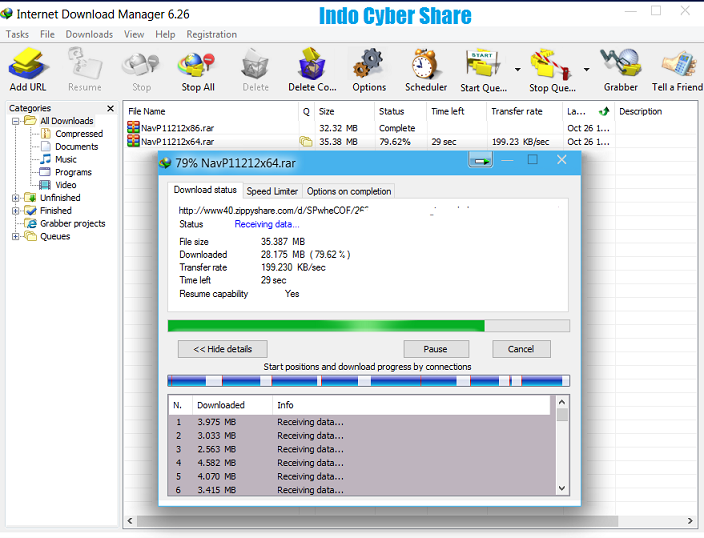Click scroll-down arrow in connections list
Screen dimensions: 704x538
[562, 488]
